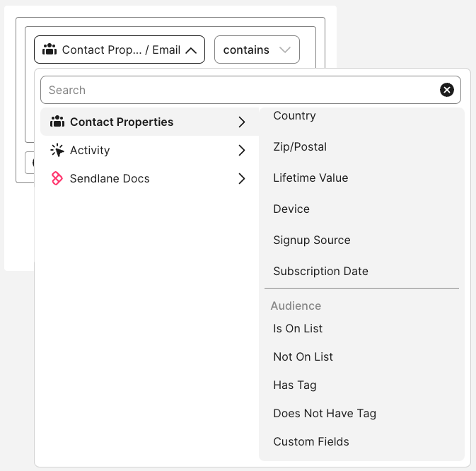Click the Sendlane Docs logo icon
Image resolution: width=476 pixels, height=471 pixels.
[57, 178]
